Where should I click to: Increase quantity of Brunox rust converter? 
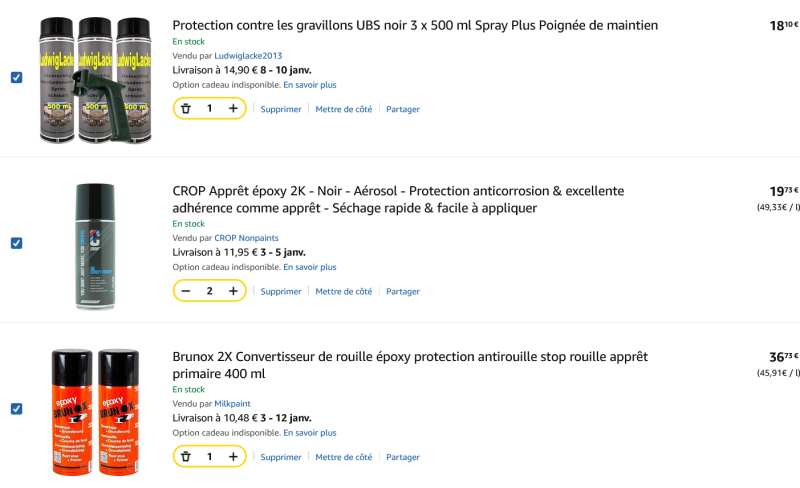point(233,457)
